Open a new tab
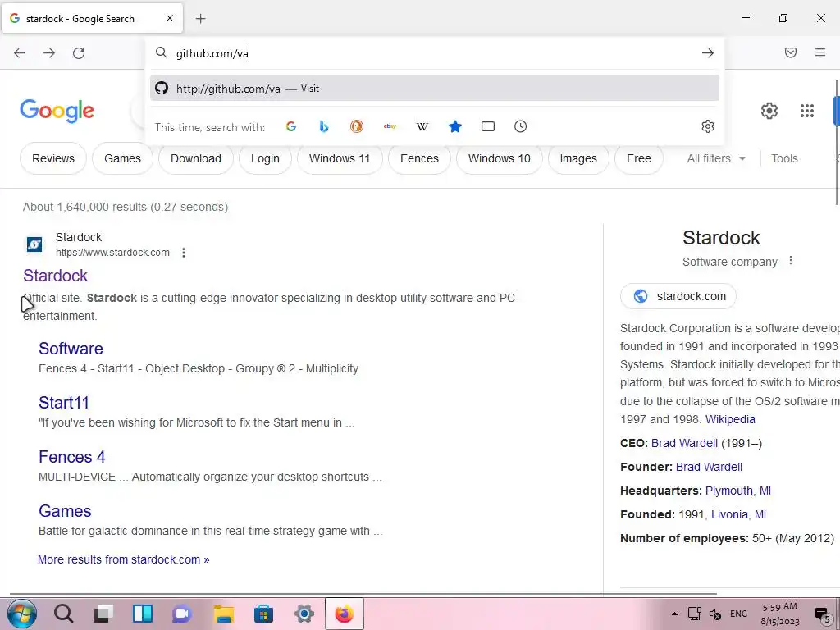Image resolution: width=840 pixels, height=630 pixels. (200, 19)
